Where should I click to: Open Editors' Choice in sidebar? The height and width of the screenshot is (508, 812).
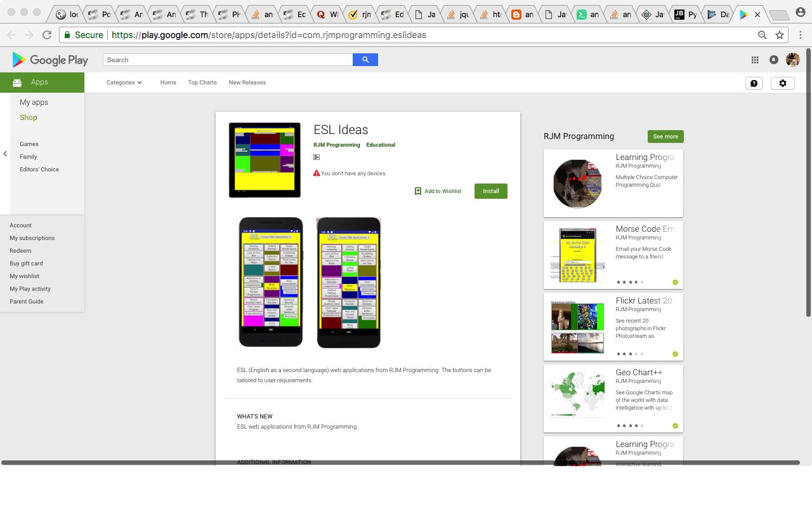tap(39, 170)
